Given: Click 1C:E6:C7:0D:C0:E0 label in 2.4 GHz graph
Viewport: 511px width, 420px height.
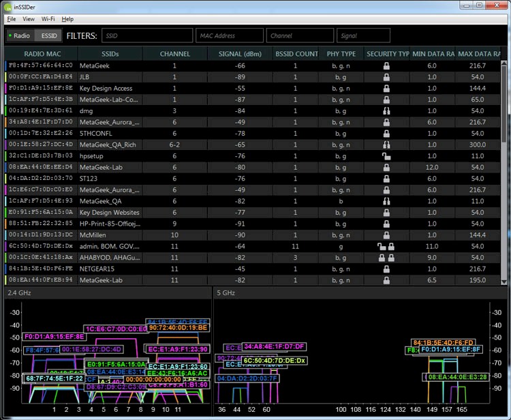Looking at the screenshot, I should click(117, 329).
